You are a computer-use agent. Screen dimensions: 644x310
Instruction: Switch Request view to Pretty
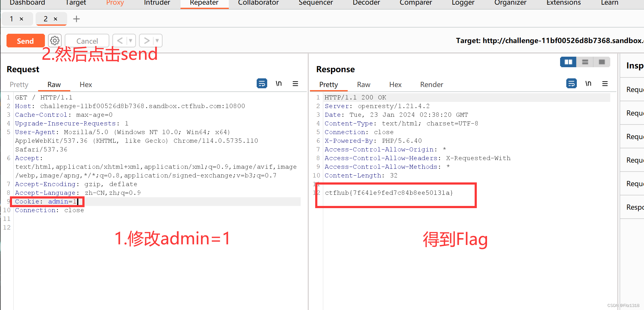[19, 85]
